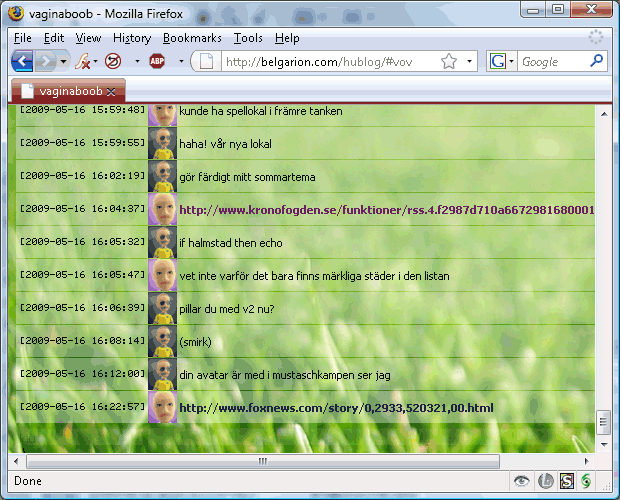This screenshot has height=500, width=620.
Task: Select the vaginaboob tab
Action: [x=68, y=91]
